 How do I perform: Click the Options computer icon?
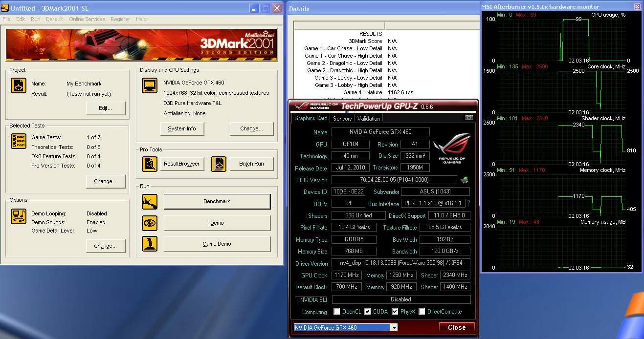click(19, 216)
